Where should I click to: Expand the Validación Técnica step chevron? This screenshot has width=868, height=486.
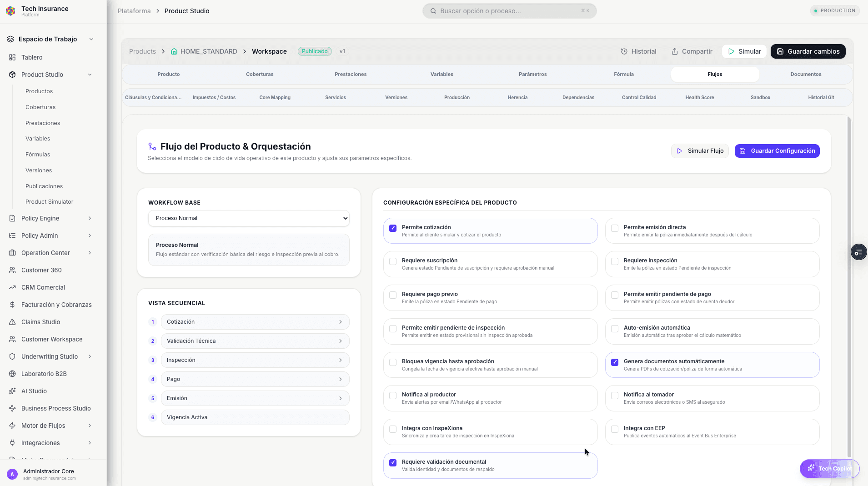coord(341,341)
